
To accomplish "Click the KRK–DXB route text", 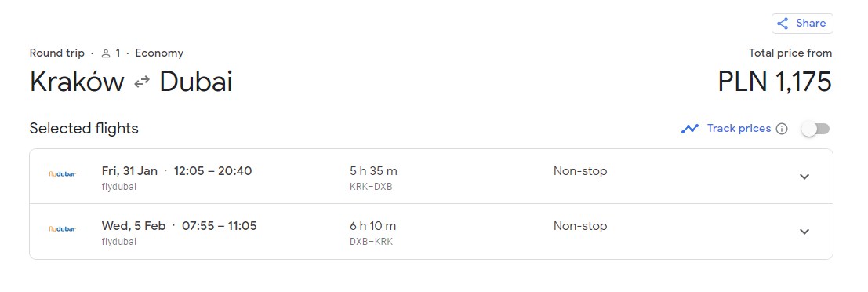I will (x=371, y=187).
